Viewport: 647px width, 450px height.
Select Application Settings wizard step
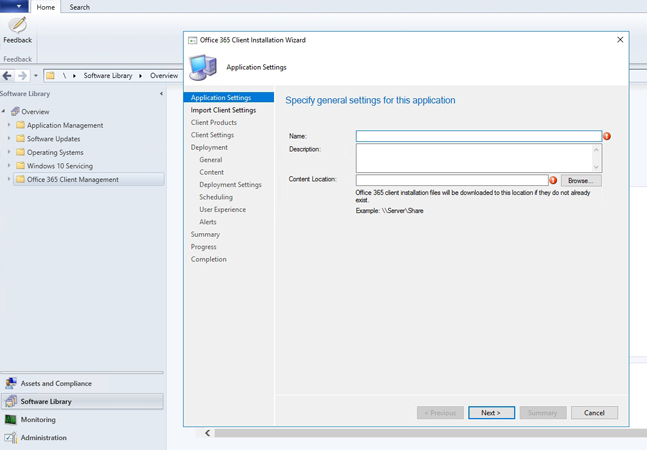point(229,97)
